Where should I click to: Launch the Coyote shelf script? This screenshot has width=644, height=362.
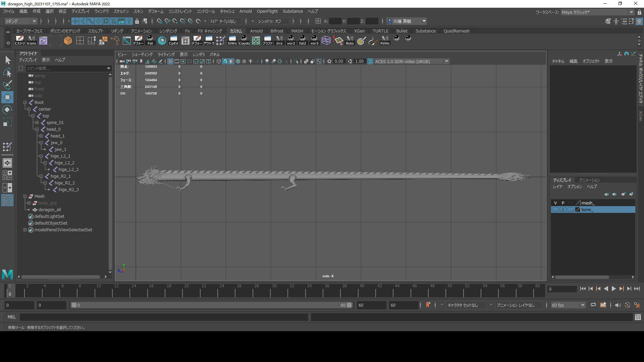tap(244, 41)
